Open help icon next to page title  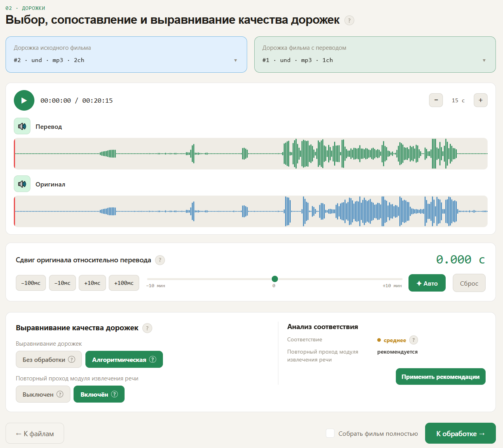pos(349,20)
